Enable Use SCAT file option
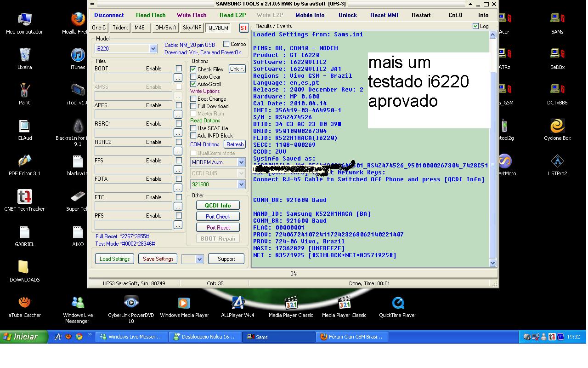 [x=193, y=128]
